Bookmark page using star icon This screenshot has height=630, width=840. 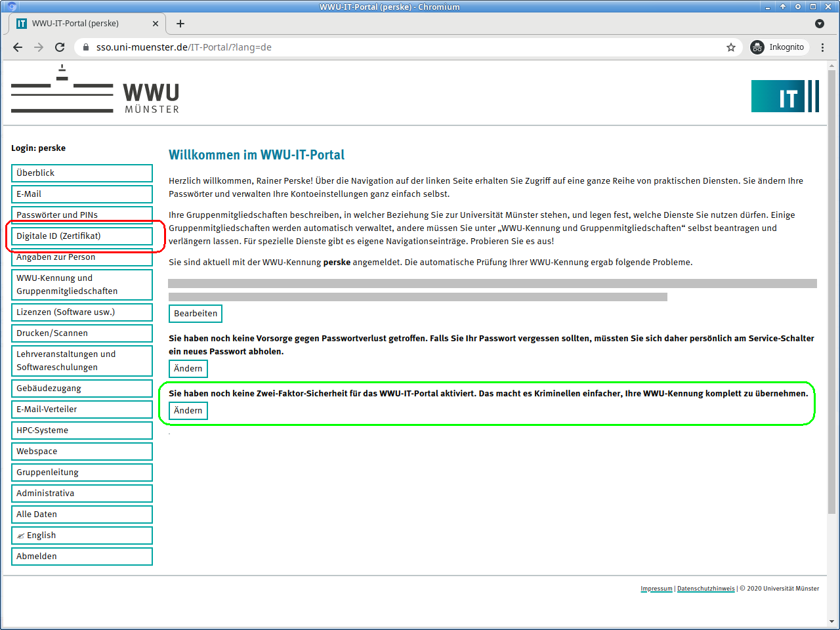[730, 47]
